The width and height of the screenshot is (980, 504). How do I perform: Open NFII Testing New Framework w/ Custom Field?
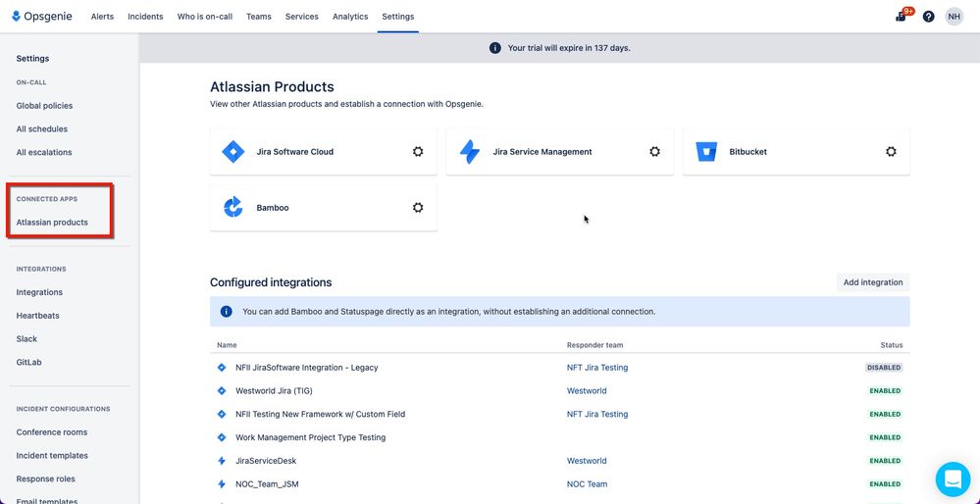point(321,414)
